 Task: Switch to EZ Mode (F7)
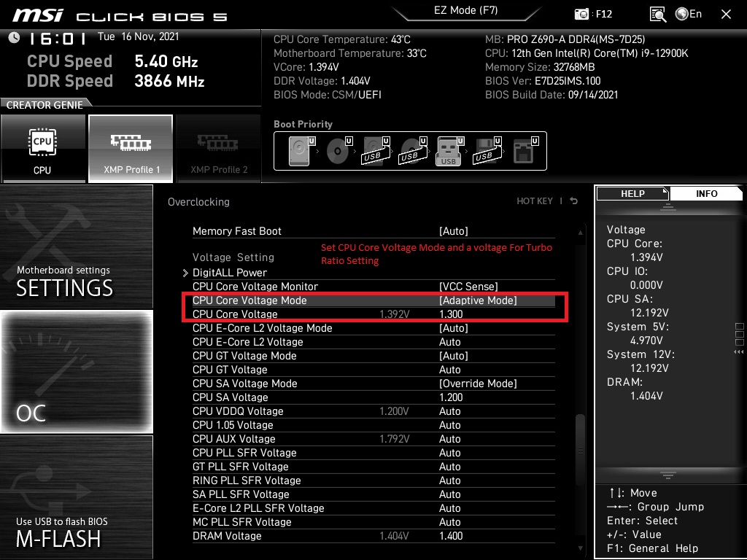click(x=465, y=10)
